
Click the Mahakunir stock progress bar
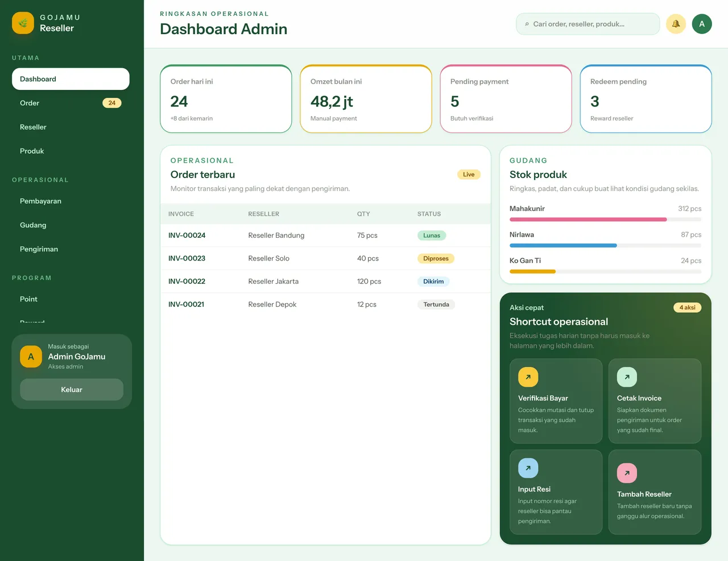[x=605, y=219]
